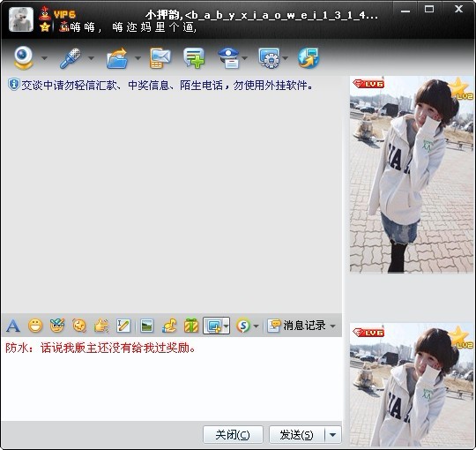Click the create discussion group icon
Viewport: 476px width, 450px height.
[x=194, y=57]
